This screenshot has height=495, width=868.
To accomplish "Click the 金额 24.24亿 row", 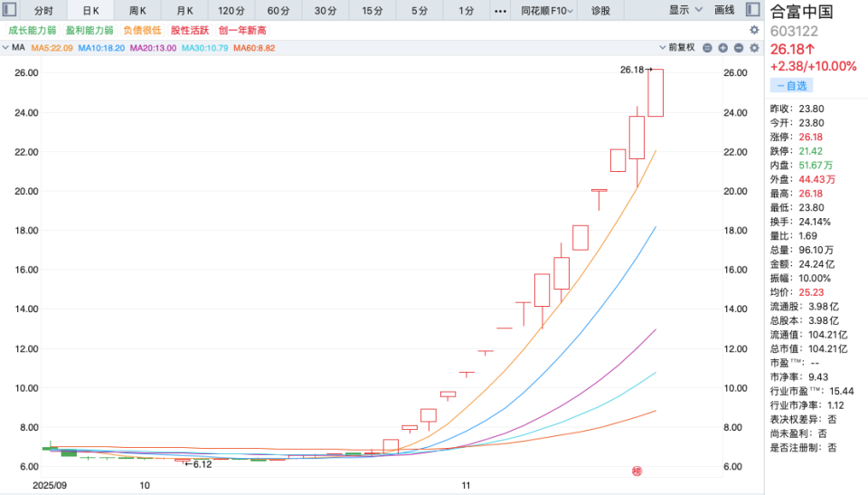I will tap(803, 264).
